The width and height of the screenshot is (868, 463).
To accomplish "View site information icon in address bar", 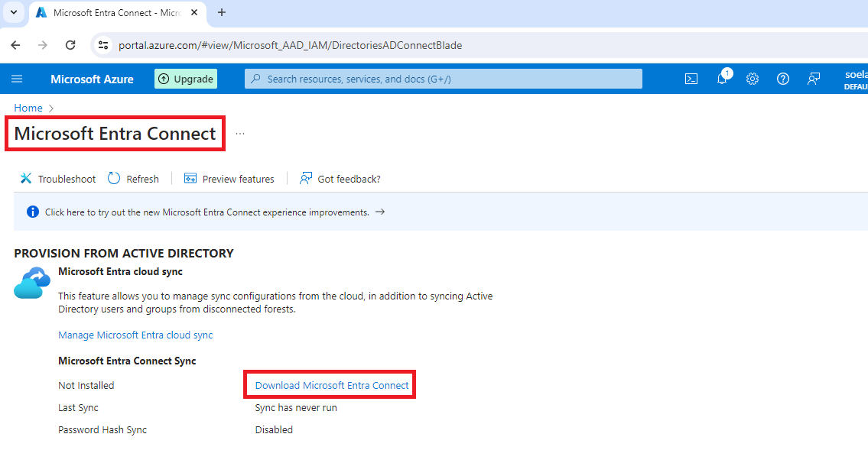I will click(x=103, y=45).
